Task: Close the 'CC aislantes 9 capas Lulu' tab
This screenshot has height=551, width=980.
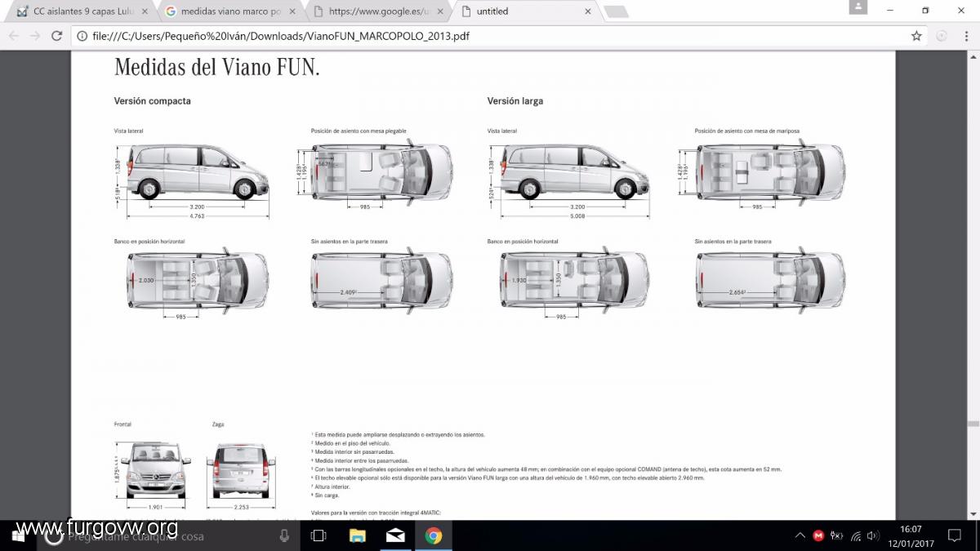Action: (145, 11)
